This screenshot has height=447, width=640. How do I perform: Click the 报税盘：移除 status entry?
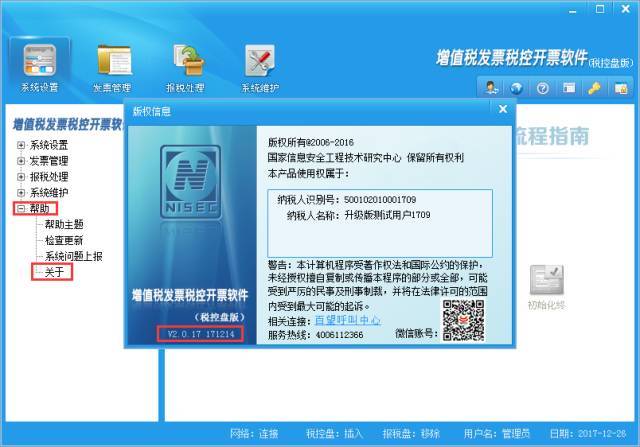click(x=411, y=434)
